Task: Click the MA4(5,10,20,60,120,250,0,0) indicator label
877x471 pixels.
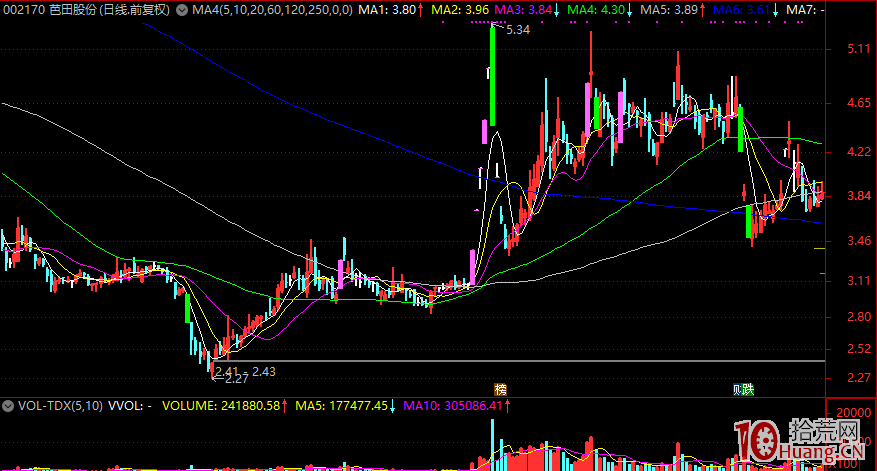Action: coord(272,10)
